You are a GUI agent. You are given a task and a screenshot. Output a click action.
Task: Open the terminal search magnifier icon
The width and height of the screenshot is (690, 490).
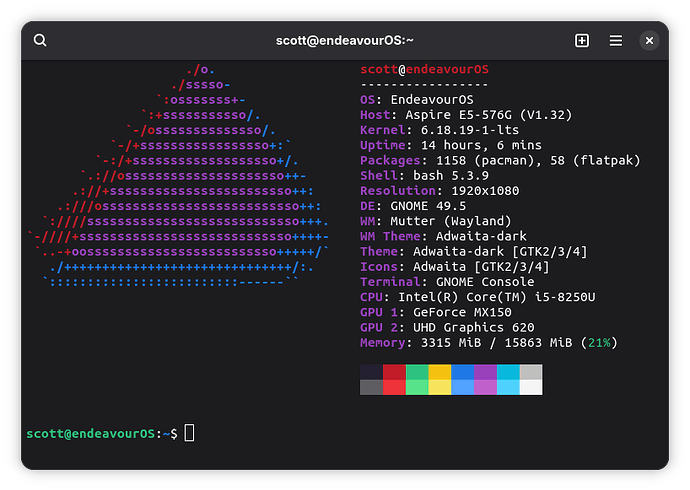[x=40, y=40]
